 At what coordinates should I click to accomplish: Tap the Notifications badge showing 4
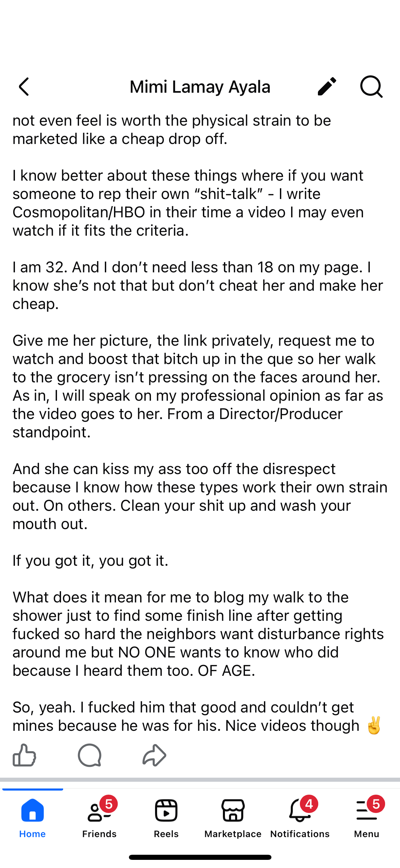point(309,804)
